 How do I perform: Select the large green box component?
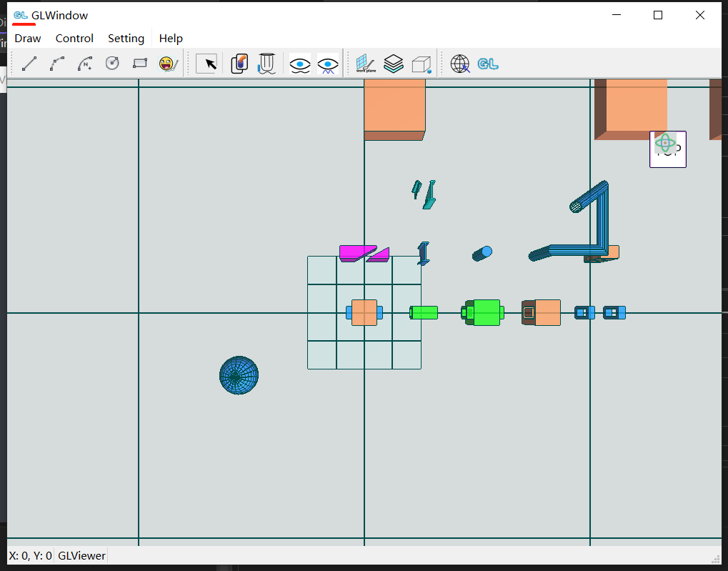483,313
